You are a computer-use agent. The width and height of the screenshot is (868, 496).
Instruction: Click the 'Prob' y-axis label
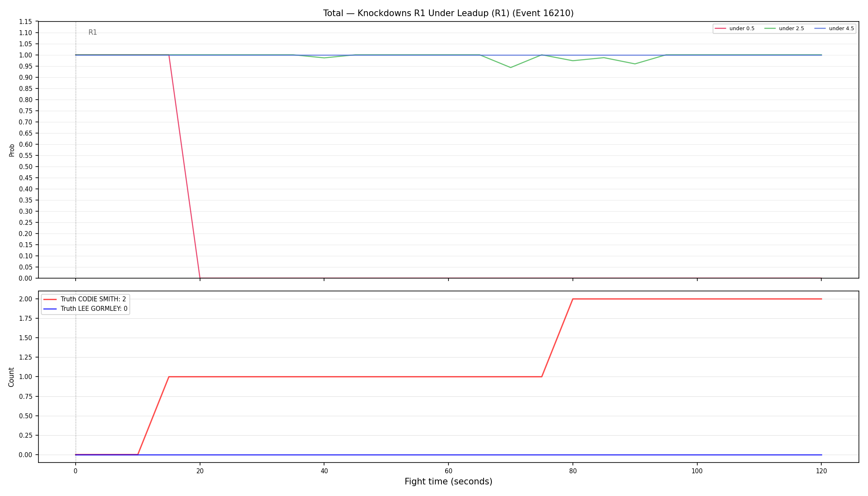point(12,150)
